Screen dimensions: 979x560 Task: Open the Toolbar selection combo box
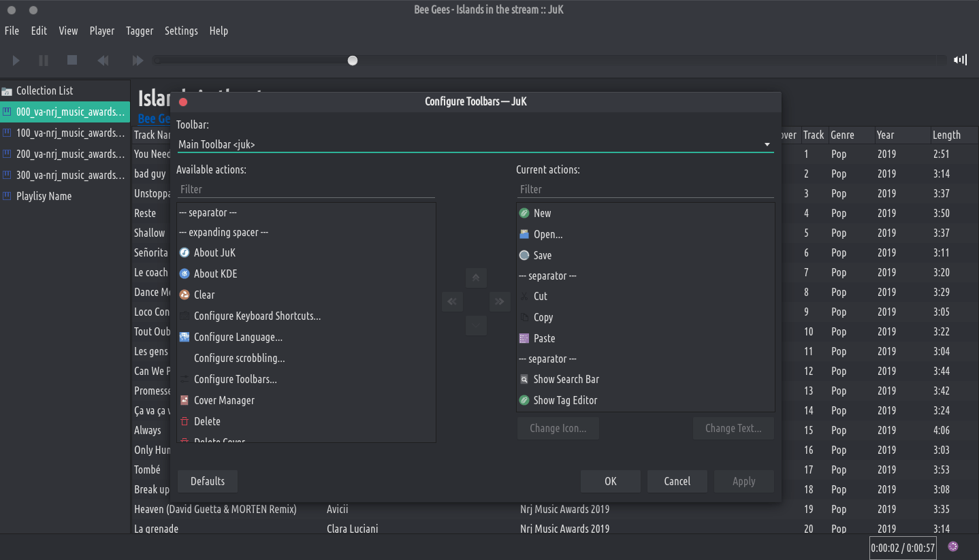[475, 144]
